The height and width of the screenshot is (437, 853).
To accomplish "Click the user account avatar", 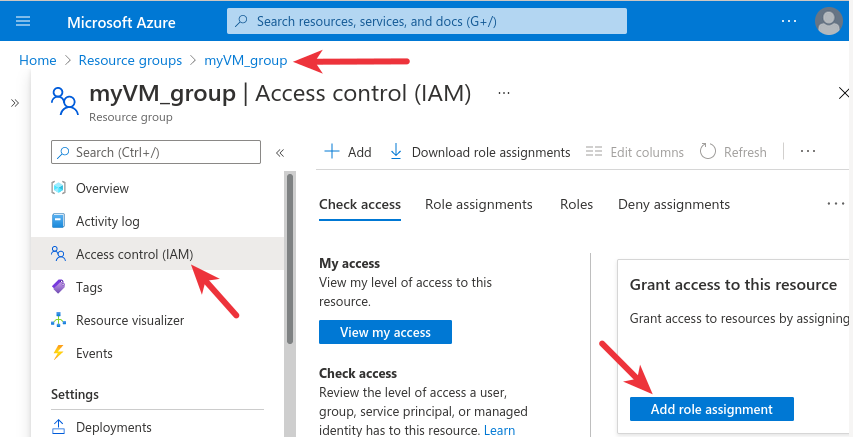I will click(828, 21).
